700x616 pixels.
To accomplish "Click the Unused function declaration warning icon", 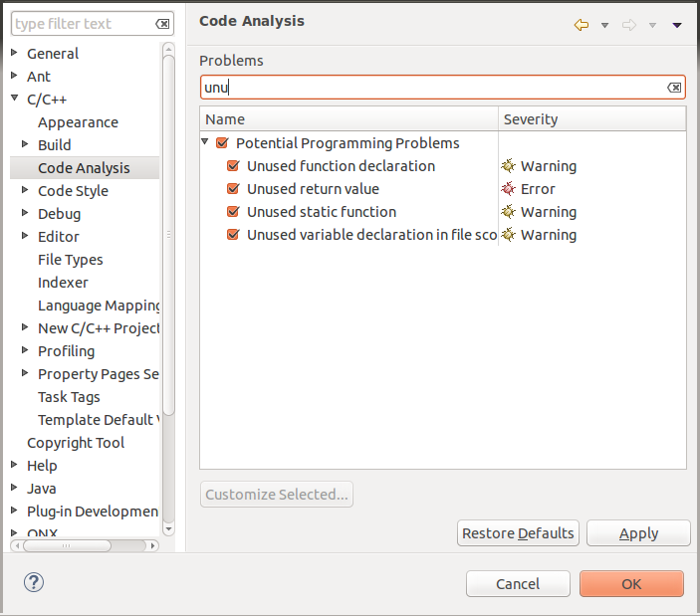I will (x=509, y=166).
